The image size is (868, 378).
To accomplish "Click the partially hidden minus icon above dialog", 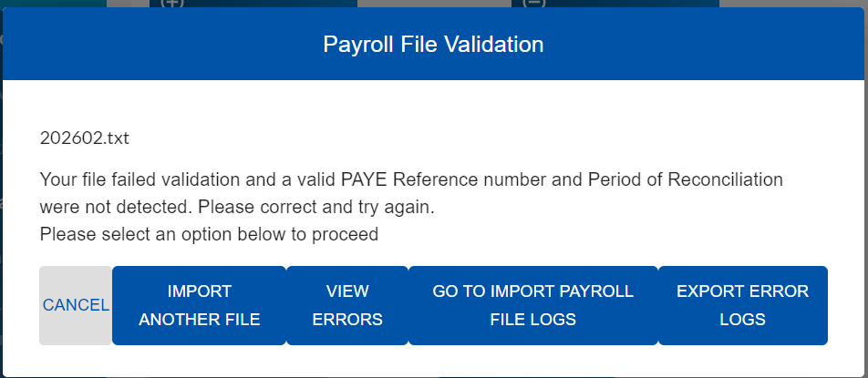I will 535,3.
